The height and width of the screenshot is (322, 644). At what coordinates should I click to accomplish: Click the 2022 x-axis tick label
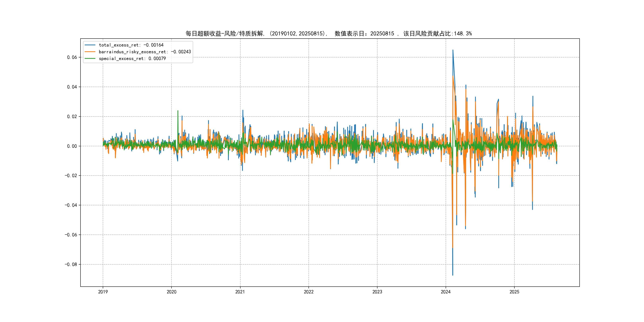(308, 292)
